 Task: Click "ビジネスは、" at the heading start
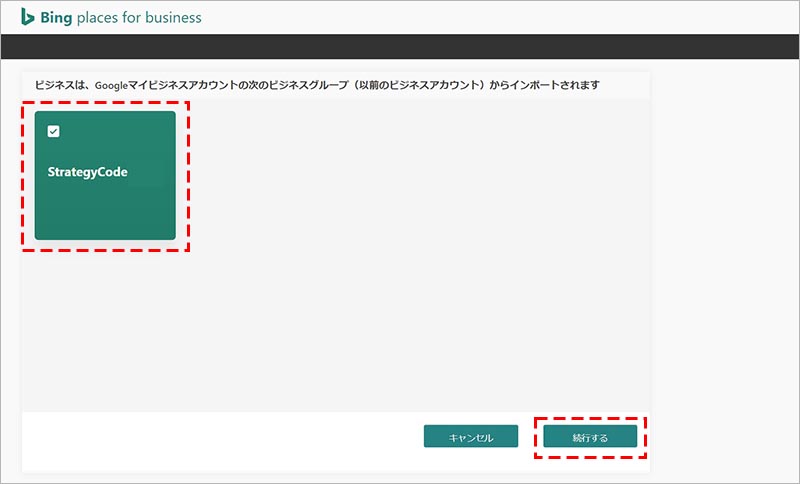[64, 86]
